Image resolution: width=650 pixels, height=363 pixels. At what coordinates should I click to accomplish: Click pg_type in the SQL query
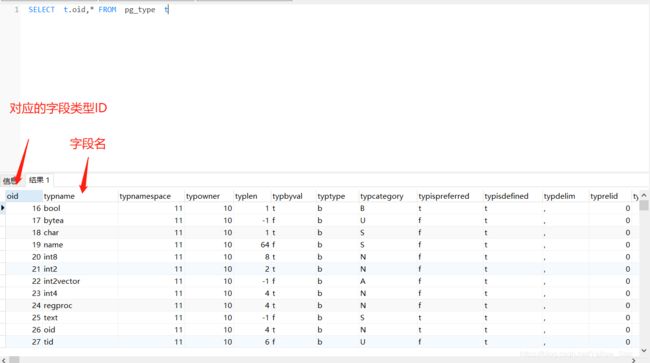140,10
